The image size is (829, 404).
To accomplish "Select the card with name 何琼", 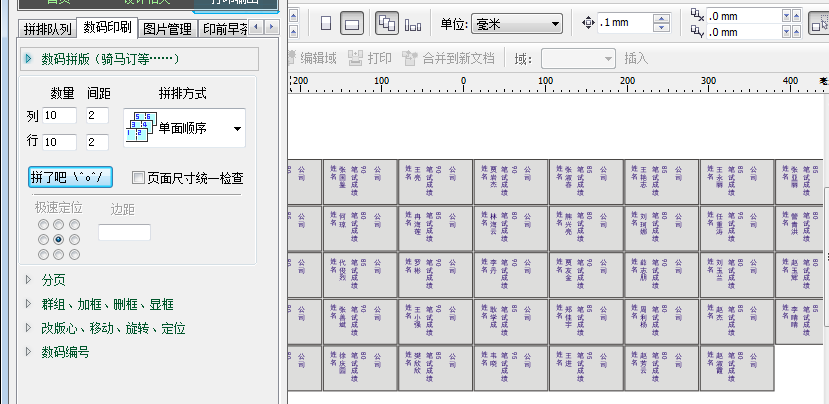I will click(360, 228).
